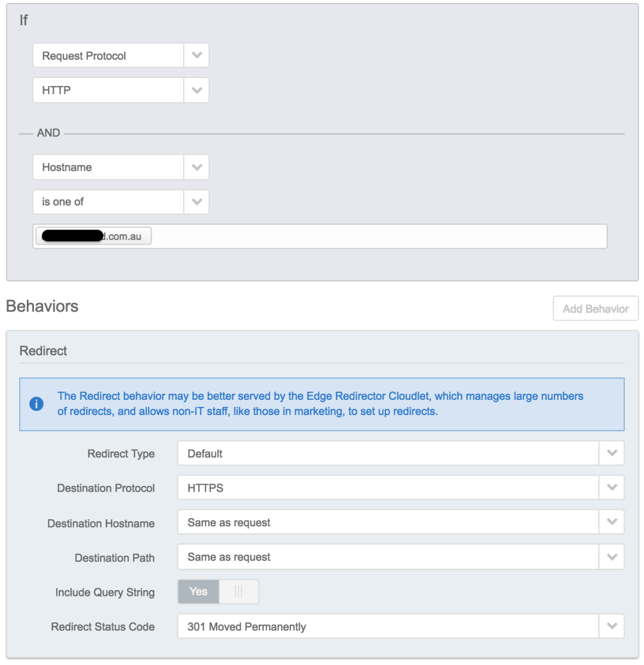Change the 'is one of' operator dropdown
Image resolution: width=644 pixels, height=665 pixels.
[x=108, y=202]
